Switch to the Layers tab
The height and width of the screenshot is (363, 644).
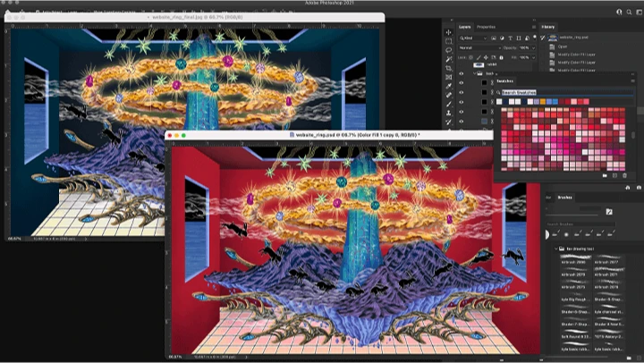point(464,27)
